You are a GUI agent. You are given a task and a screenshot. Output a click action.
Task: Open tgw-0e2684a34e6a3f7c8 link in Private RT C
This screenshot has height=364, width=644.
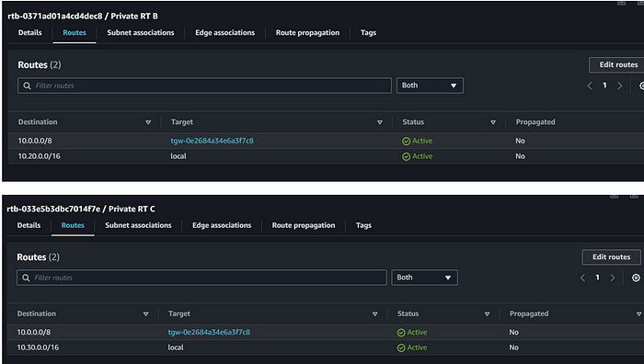209,332
